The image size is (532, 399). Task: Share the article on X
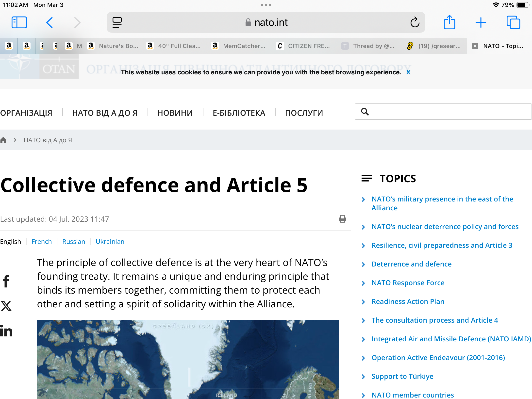6,306
